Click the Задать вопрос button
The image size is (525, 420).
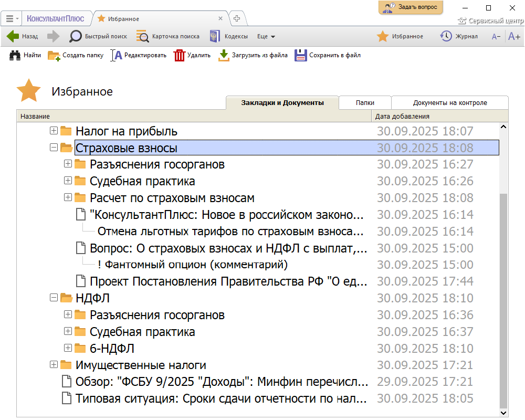pyautogui.click(x=411, y=7)
